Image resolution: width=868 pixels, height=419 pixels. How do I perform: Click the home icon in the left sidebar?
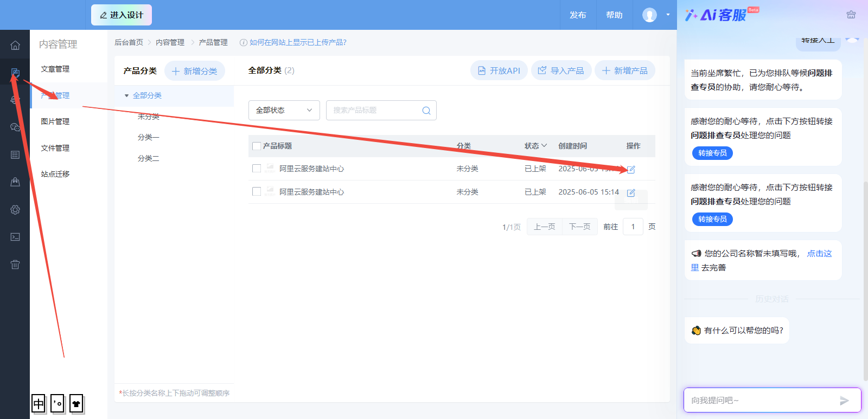tap(15, 45)
